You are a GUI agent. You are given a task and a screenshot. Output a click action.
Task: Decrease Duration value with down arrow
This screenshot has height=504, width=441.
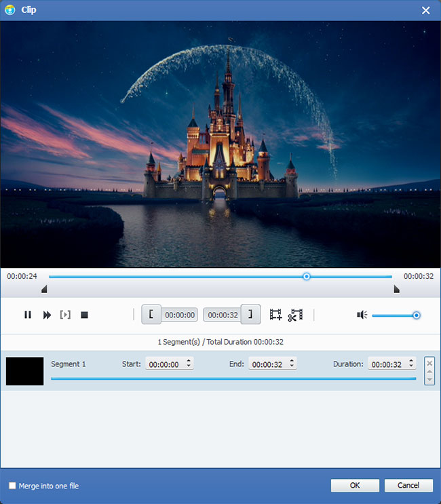(x=411, y=366)
